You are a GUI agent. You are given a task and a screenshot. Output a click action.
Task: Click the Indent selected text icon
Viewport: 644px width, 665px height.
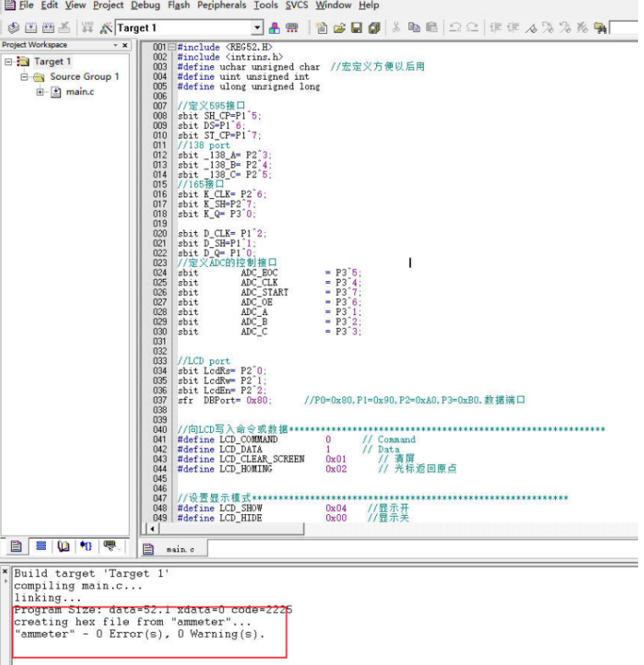[496, 28]
